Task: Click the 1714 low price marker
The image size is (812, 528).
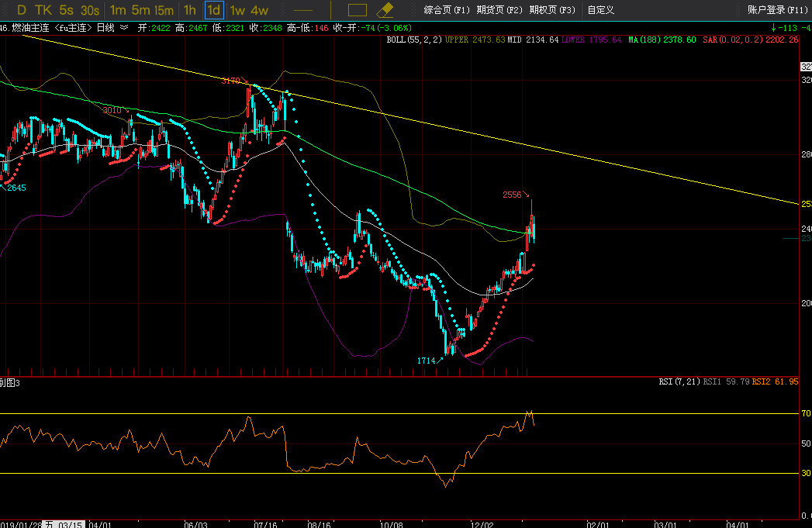Action: [x=427, y=361]
